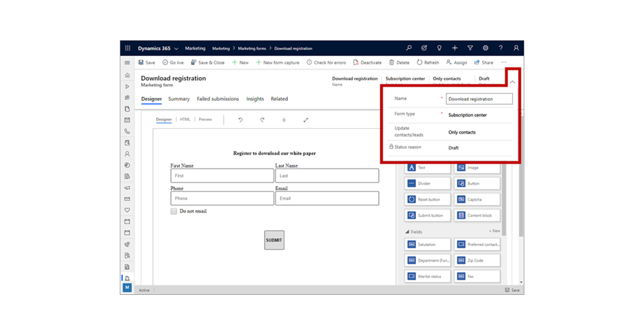Image resolution: width=644 pixels, height=335 pixels.
Task: Select the Divider element tile
Action: point(427,184)
